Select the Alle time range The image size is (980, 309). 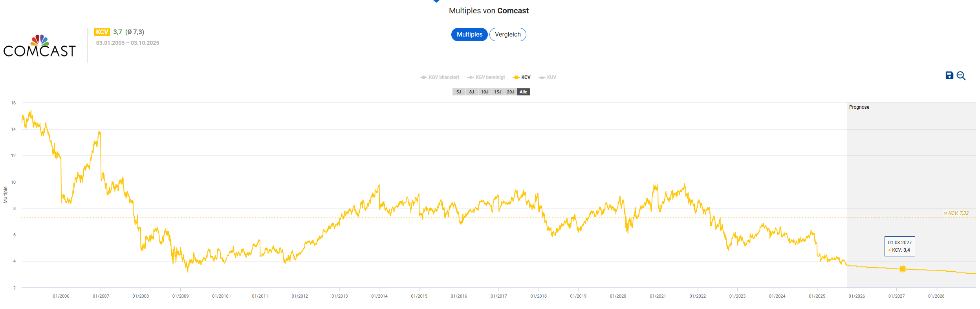524,92
